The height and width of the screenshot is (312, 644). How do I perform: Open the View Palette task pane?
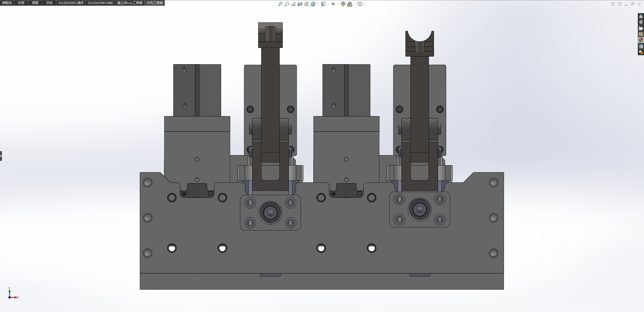[641, 34]
